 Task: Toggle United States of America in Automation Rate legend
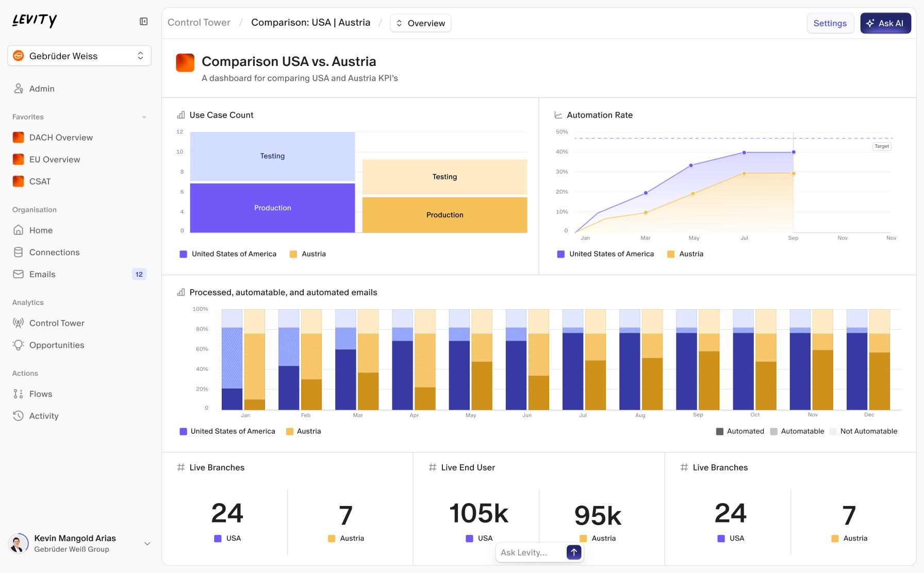point(605,254)
